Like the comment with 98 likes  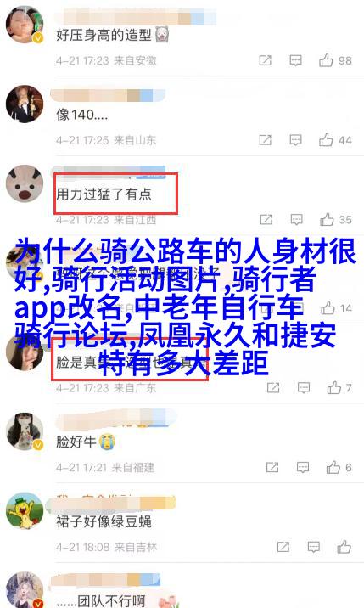point(326,60)
